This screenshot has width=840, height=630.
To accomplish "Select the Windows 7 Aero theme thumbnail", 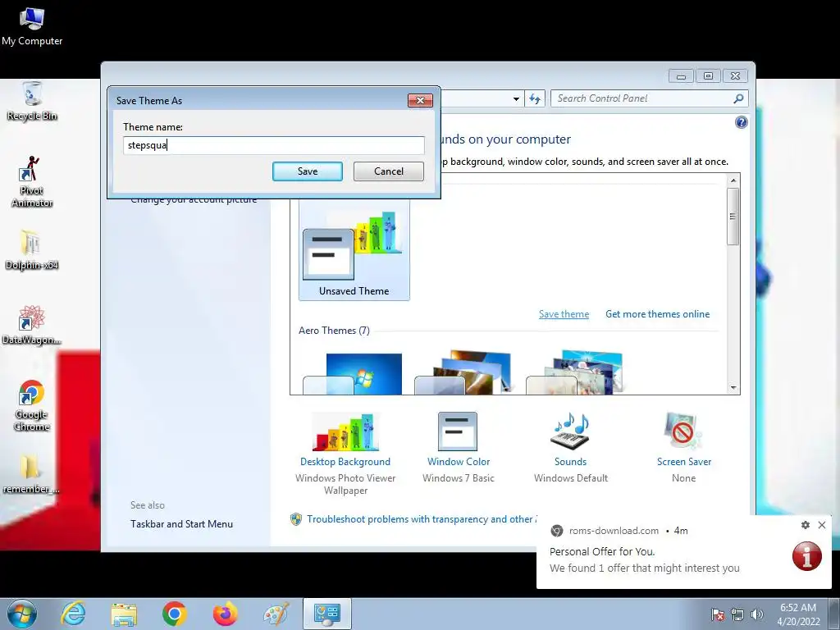I will tap(353, 374).
